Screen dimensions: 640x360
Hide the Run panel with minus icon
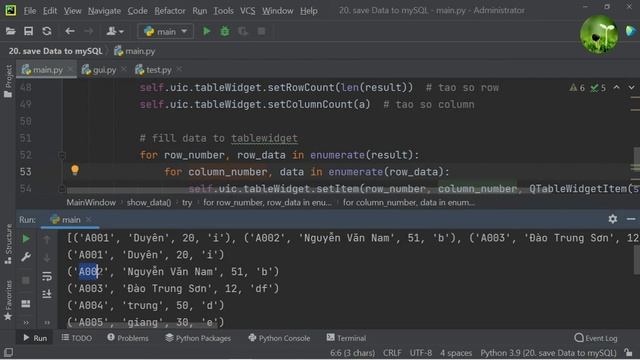(631, 219)
